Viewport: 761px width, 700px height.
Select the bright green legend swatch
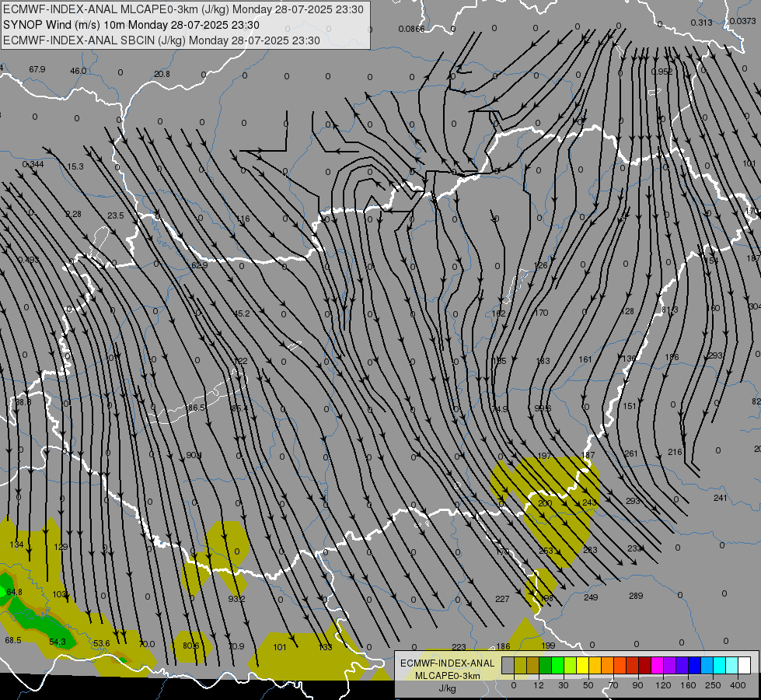(x=557, y=666)
